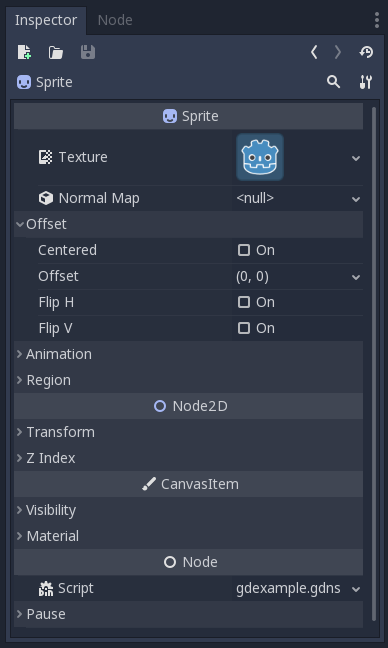Click the Inspector vertical scrollbar

pos(374,364)
